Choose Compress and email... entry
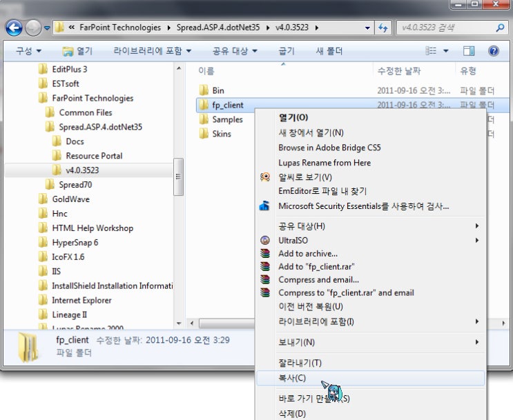The image size is (513, 420). pyautogui.click(x=370, y=280)
